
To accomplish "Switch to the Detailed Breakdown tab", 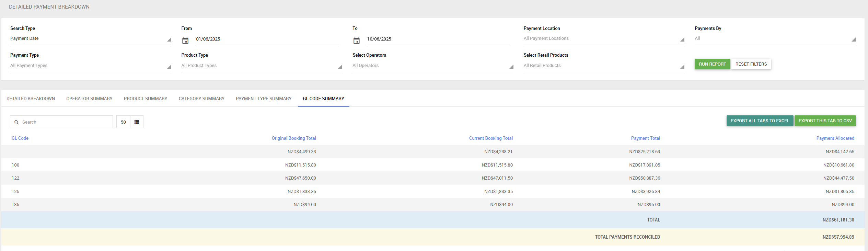I will click(x=31, y=99).
